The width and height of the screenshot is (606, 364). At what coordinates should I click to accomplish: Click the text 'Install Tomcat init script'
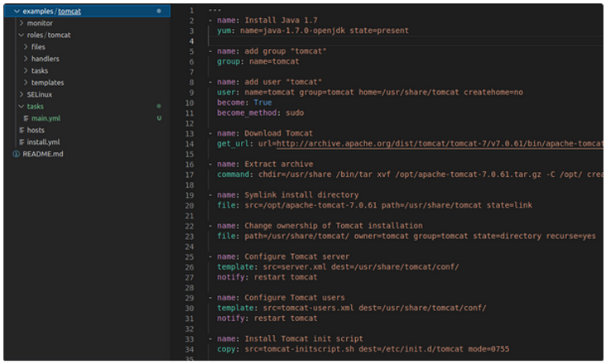304,338
